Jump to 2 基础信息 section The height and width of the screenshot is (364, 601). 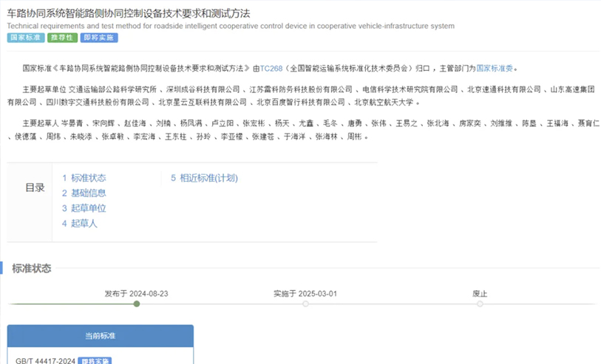[84, 193]
